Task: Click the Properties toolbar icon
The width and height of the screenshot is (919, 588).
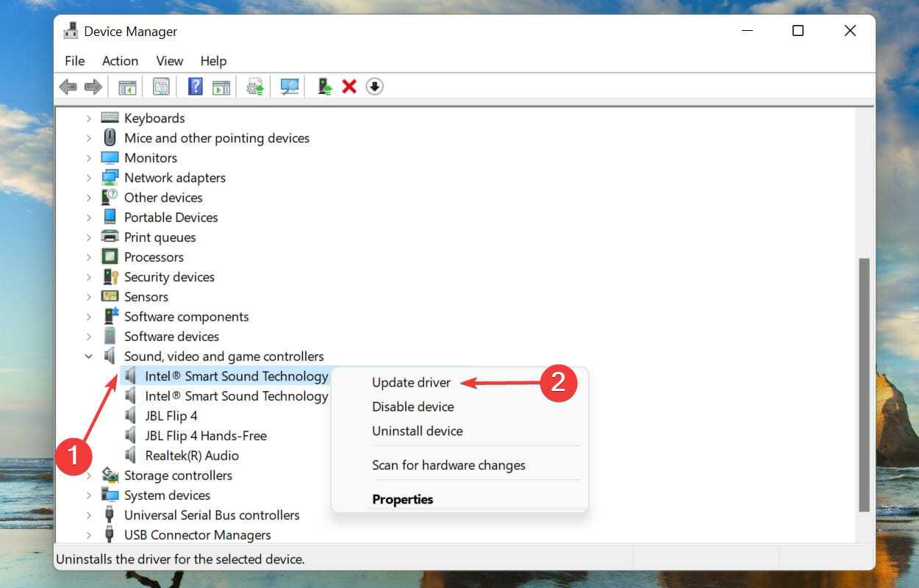Action: tap(161, 87)
